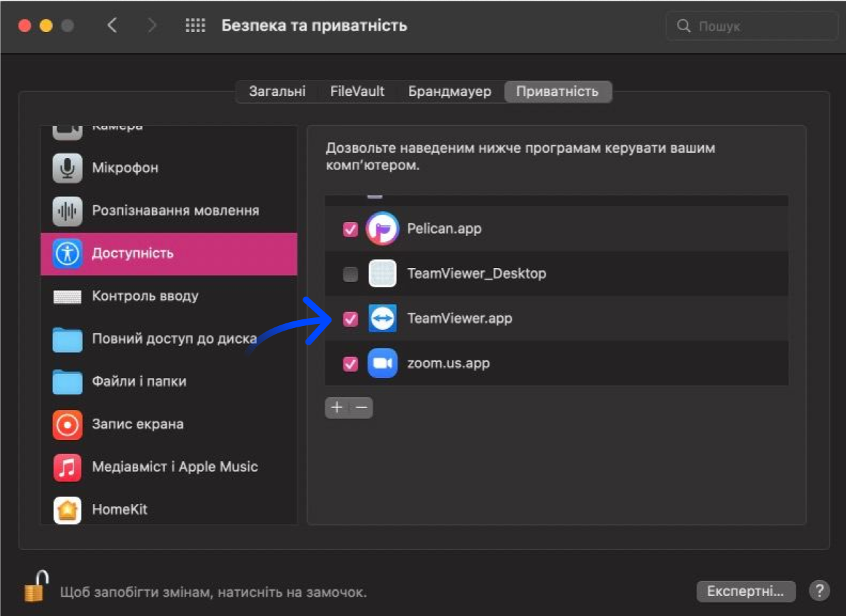Viewport: 846px width, 616px height.
Task: Uncheck the Pelican.app checkbox
Action: pyautogui.click(x=350, y=229)
